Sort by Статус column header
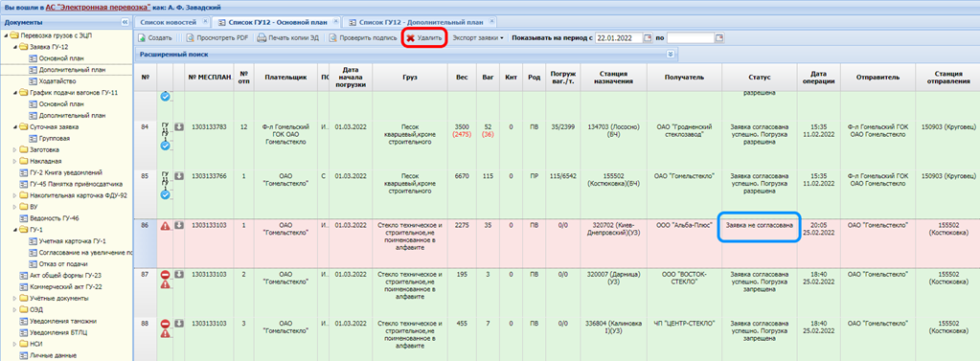 click(760, 77)
